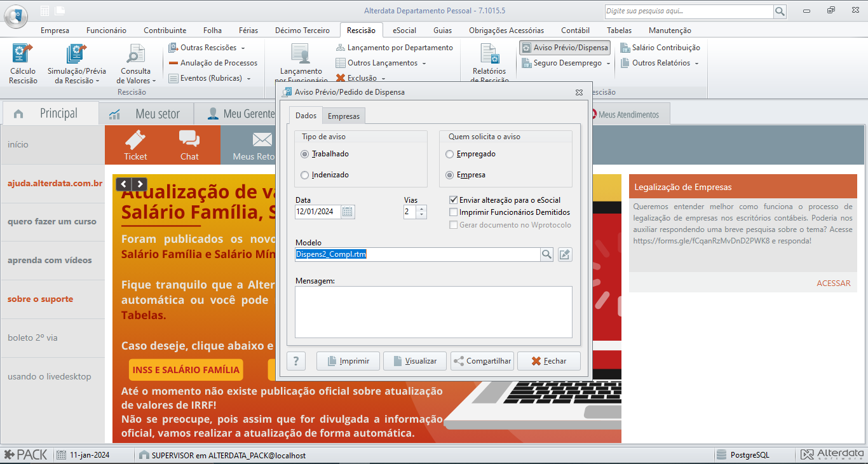The image size is (868, 464).
Task: Click the Modelo field with Dispens2_Compl.rtm
Action: click(417, 254)
